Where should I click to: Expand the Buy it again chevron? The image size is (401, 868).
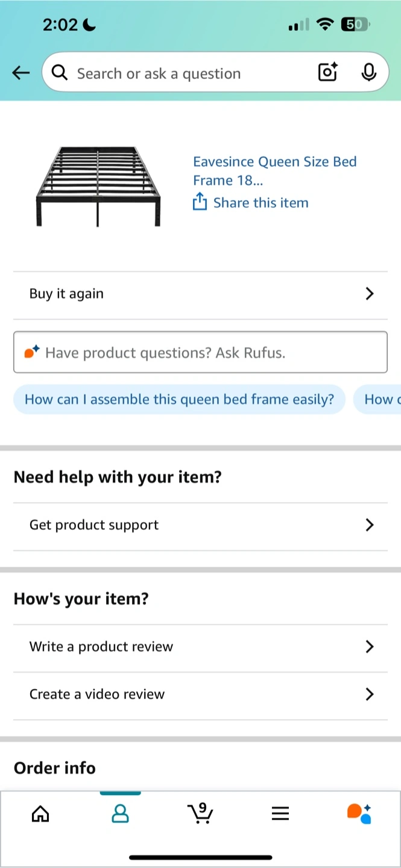click(x=370, y=294)
